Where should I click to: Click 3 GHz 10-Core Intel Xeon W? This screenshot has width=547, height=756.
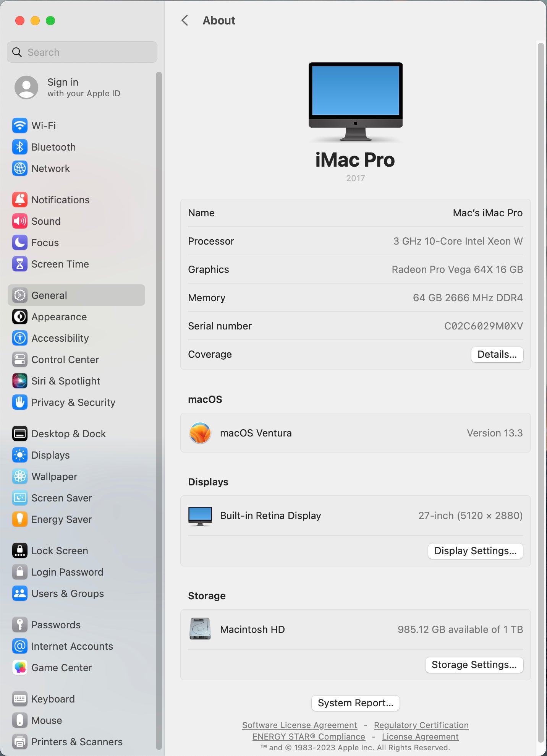click(x=458, y=241)
